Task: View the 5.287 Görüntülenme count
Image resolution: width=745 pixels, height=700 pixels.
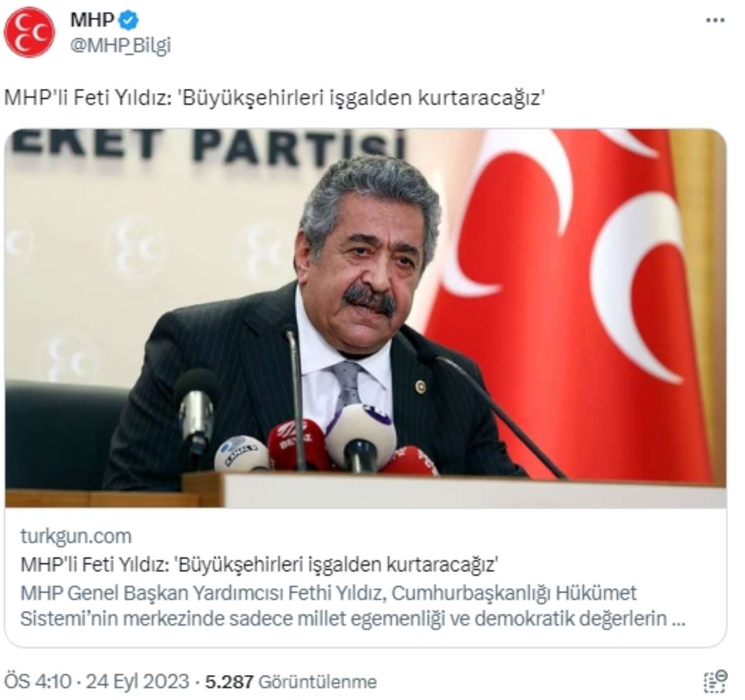Action: click(291, 681)
